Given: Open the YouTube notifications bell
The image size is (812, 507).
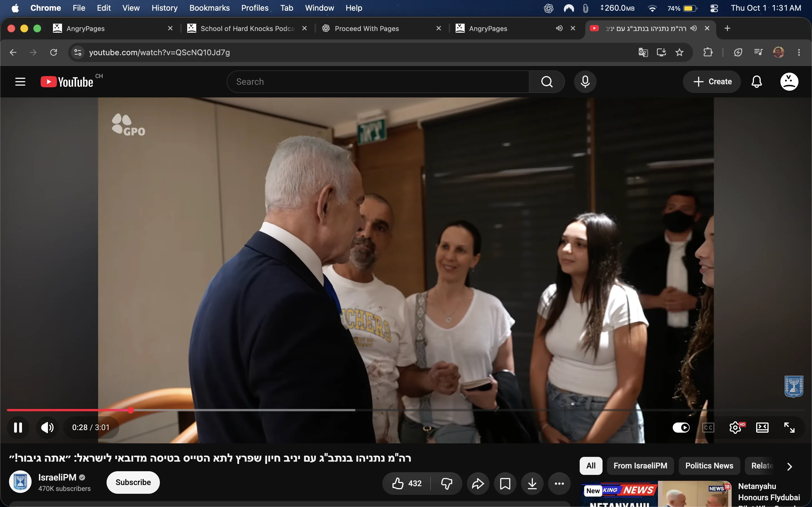Looking at the screenshot, I should (x=756, y=81).
